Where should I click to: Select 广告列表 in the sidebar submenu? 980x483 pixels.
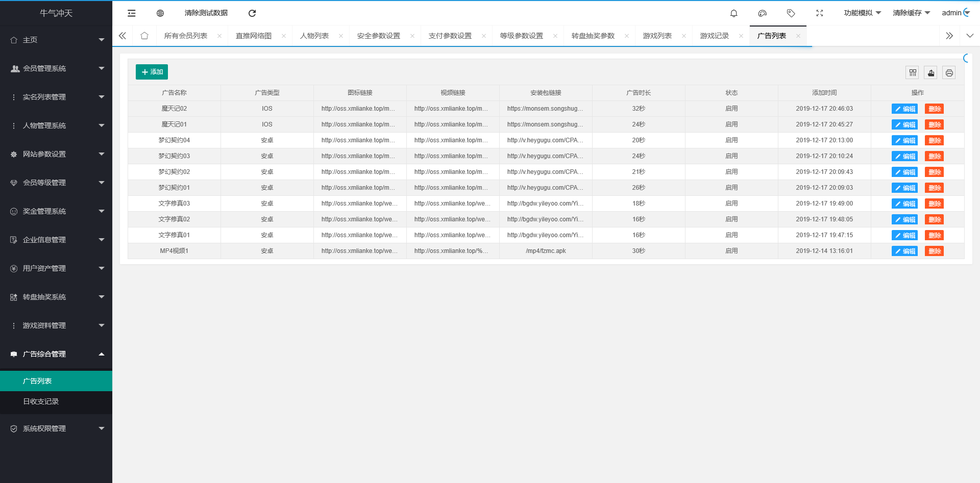pyautogui.click(x=56, y=381)
